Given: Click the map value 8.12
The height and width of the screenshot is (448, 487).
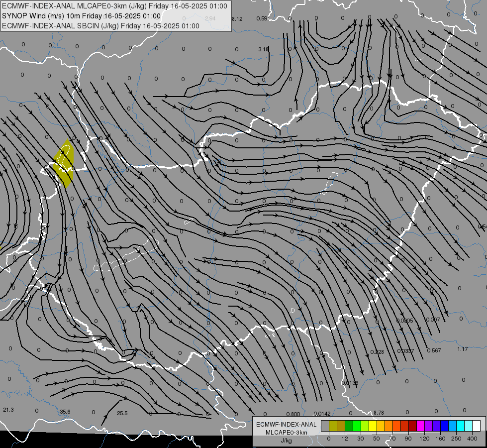Looking at the screenshot, I should pyautogui.click(x=237, y=19).
